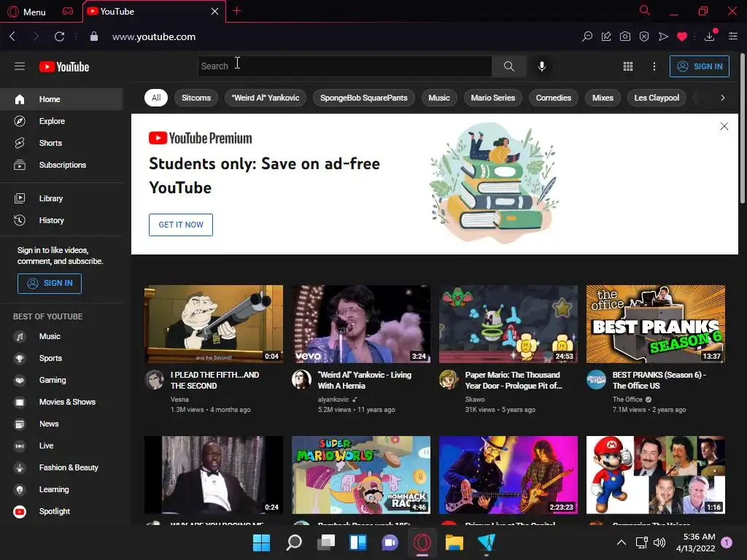Select the Les Claypool filter chip

(657, 98)
